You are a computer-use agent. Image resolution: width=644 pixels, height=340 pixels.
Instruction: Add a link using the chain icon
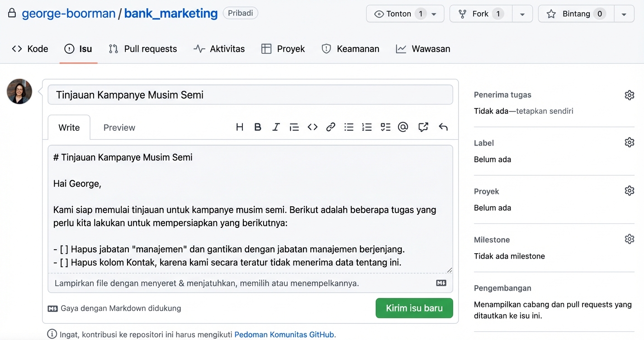[x=331, y=127]
